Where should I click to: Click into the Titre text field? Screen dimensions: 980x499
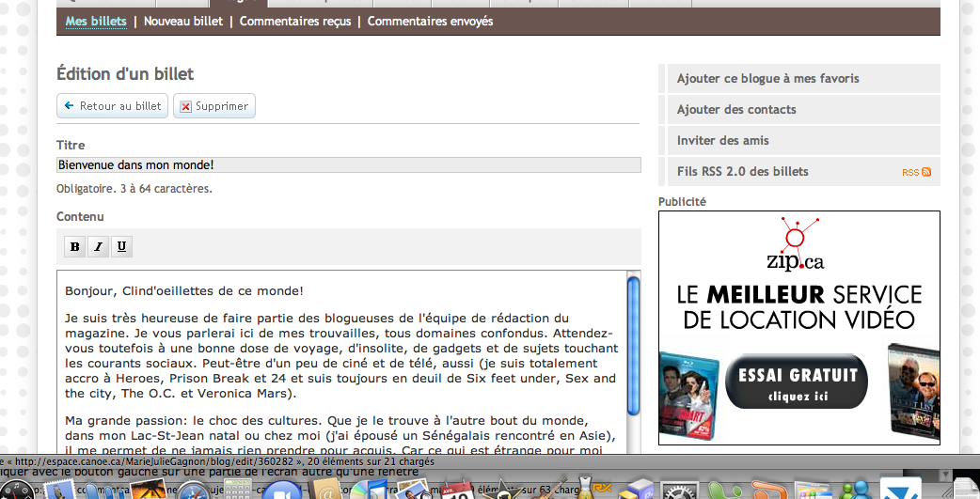click(x=348, y=165)
